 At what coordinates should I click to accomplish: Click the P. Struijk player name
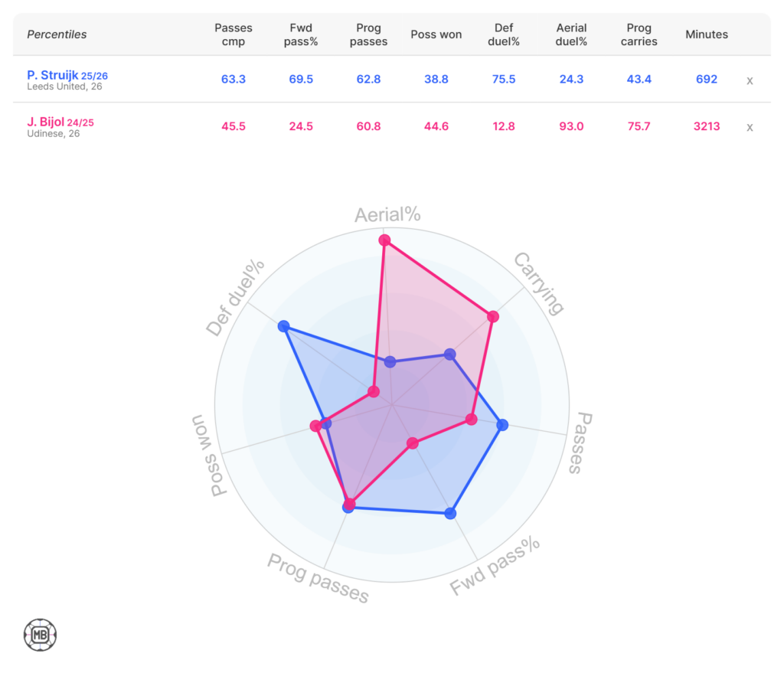pos(52,75)
